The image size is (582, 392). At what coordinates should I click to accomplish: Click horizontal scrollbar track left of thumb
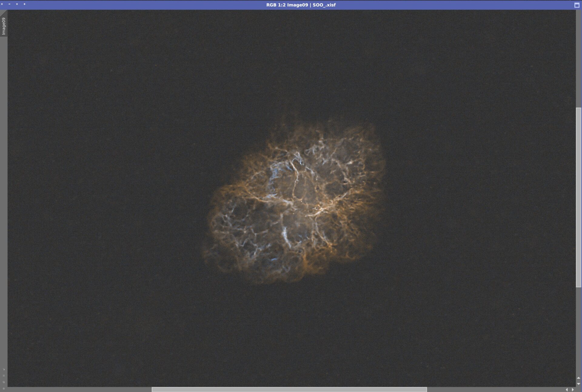click(79, 390)
